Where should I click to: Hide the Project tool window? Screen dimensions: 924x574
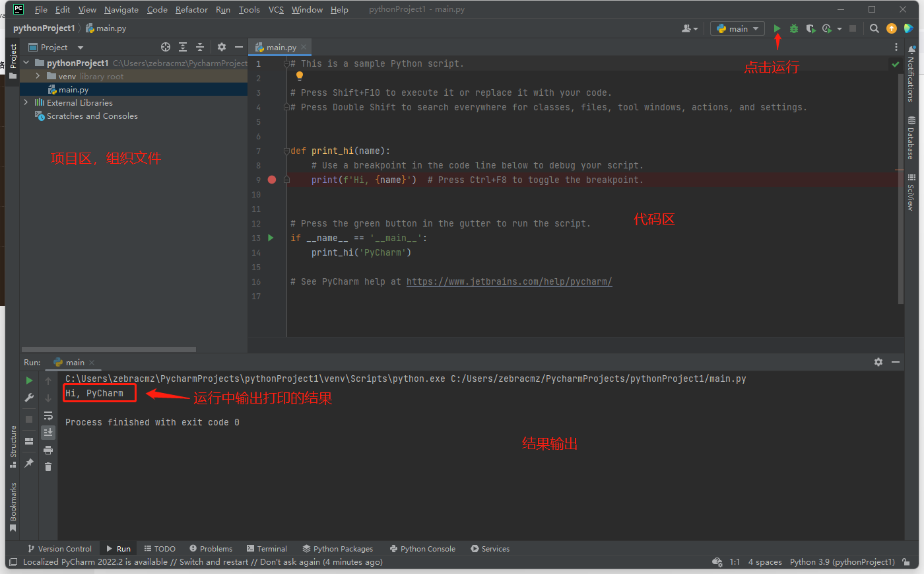tap(239, 47)
